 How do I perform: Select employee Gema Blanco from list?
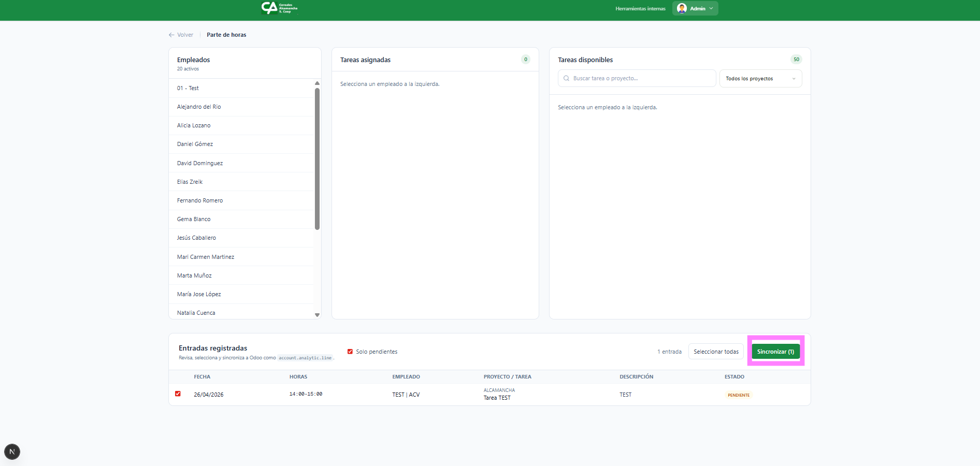click(x=194, y=220)
